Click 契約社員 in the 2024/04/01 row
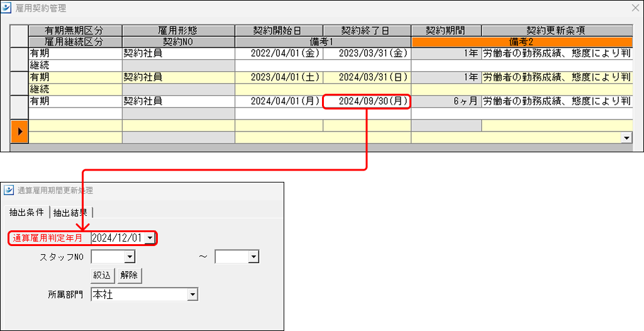Image resolution: width=644 pixels, height=331 pixels. [x=178, y=101]
